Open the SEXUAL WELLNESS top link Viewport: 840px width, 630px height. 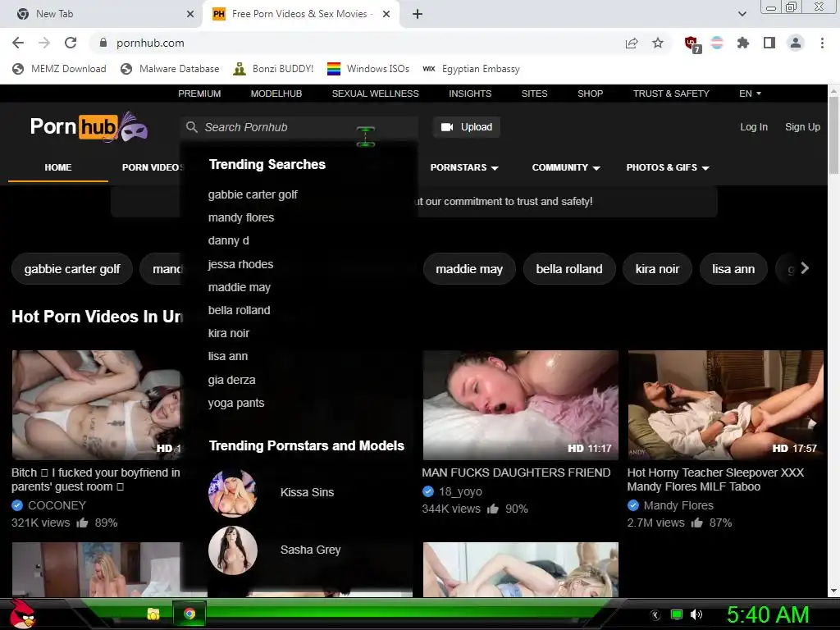coord(376,94)
